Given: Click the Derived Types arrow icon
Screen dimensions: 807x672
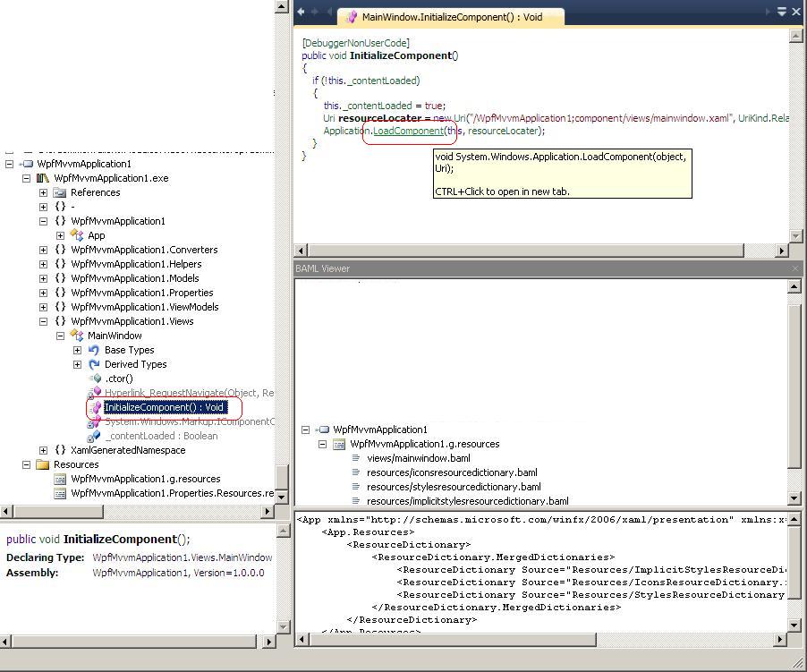Looking at the screenshot, I should (x=94, y=364).
